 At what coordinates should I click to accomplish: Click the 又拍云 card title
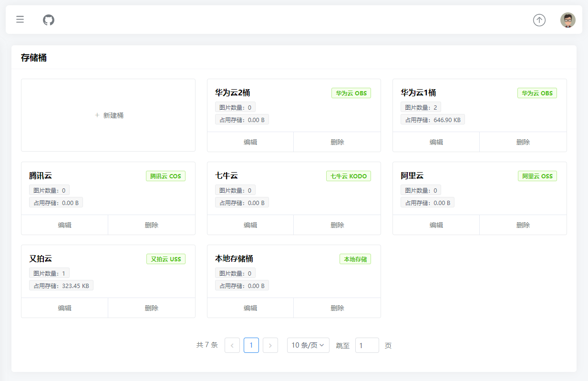coord(41,258)
